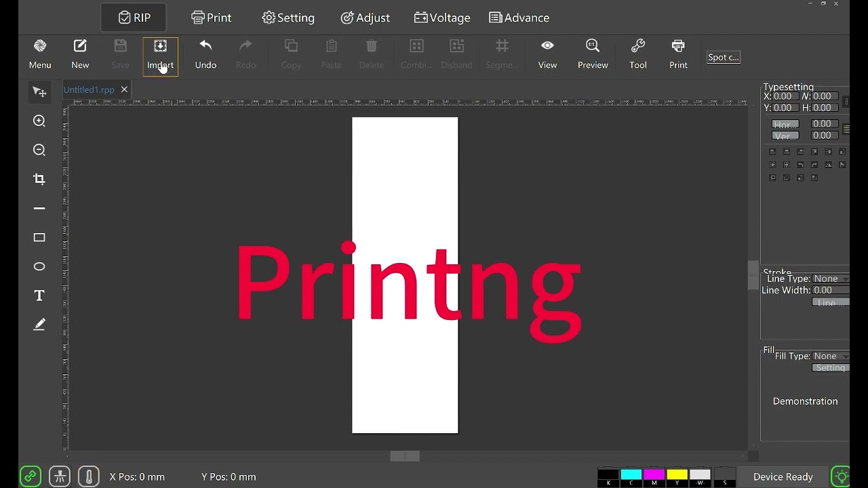This screenshot has width=868, height=488.
Task: Click the horizontal flip triangle icon
Action: 828,165
